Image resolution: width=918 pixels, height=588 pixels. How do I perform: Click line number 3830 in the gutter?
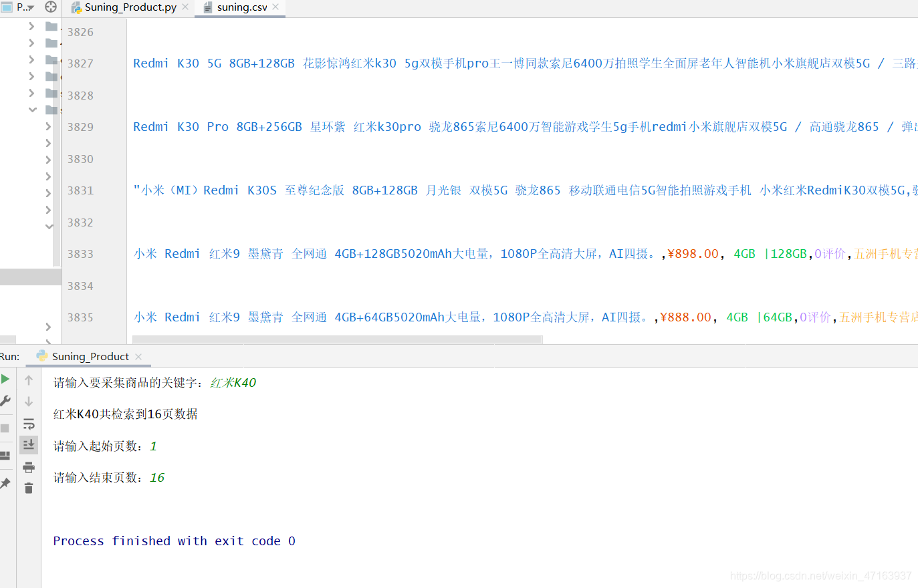[80, 159]
